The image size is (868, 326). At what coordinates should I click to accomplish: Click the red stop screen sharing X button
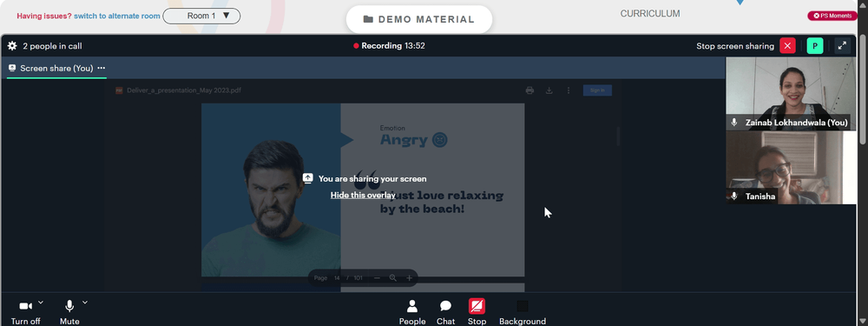click(x=787, y=46)
